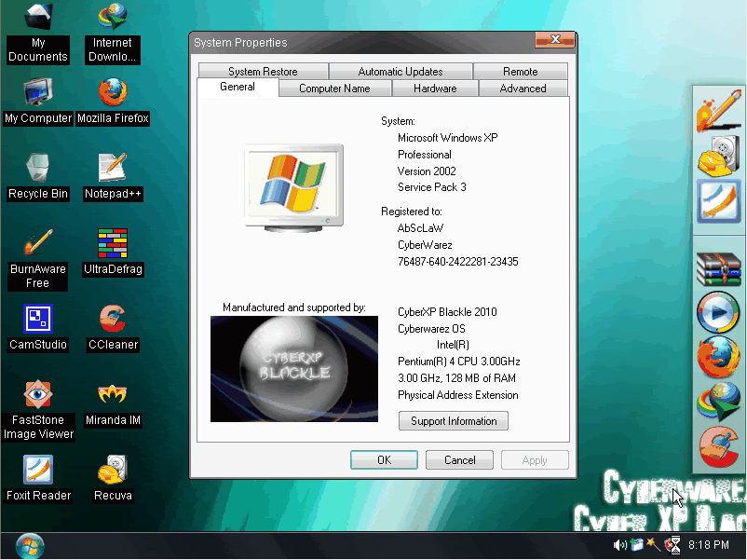The height and width of the screenshot is (560, 747).
Task: Click the Cancel button
Action: (460, 460)
